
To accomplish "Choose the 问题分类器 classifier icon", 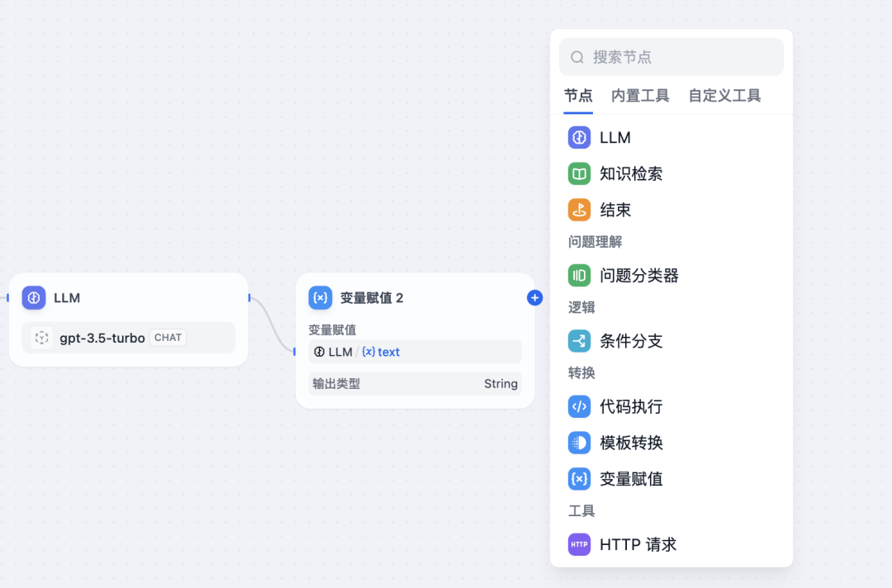I will [579, 275].
